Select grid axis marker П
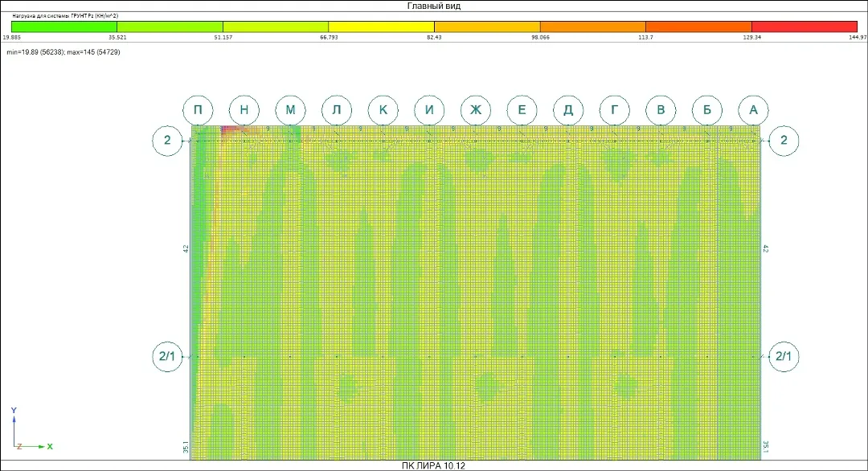868x471 pixels. click(x=198, y=109)
